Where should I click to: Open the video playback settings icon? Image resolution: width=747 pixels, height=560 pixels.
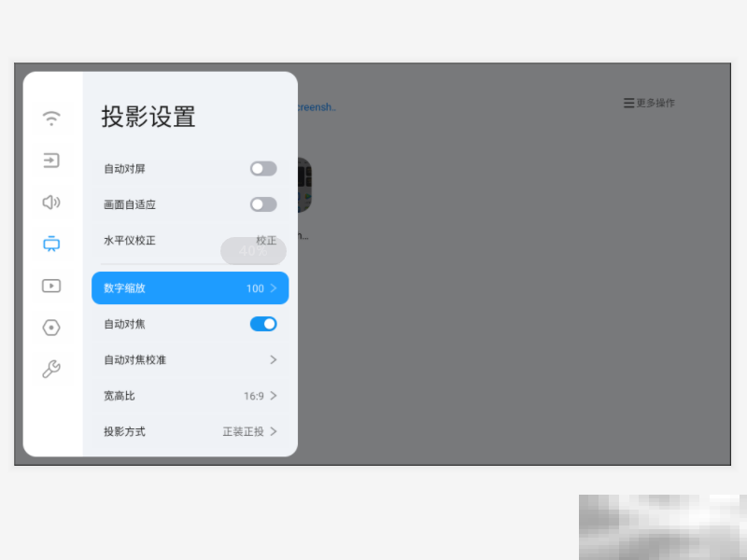[51, 286]
